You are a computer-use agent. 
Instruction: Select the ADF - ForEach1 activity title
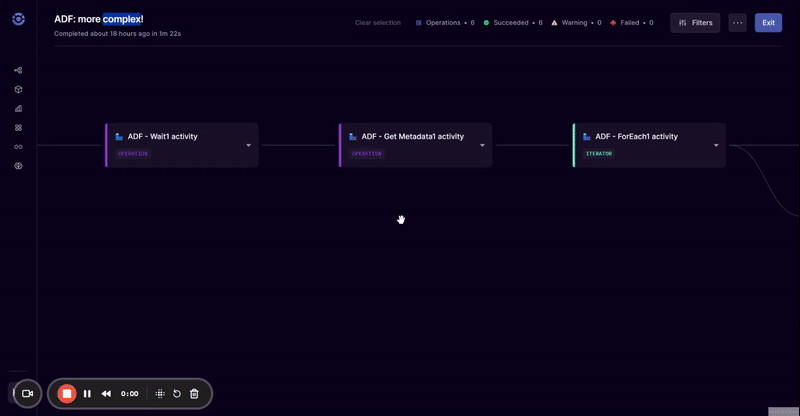click(636, 137)
